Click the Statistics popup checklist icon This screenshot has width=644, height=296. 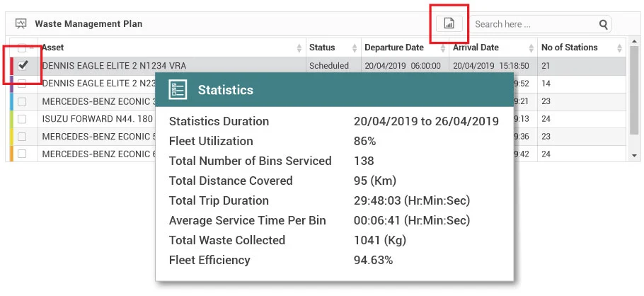click(x=178, y=90)
